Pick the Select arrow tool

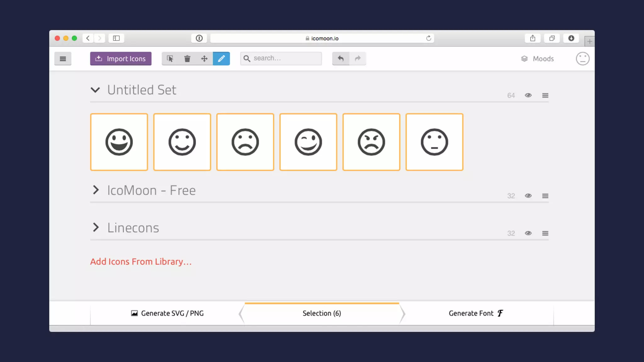click(x=170, y=58)
